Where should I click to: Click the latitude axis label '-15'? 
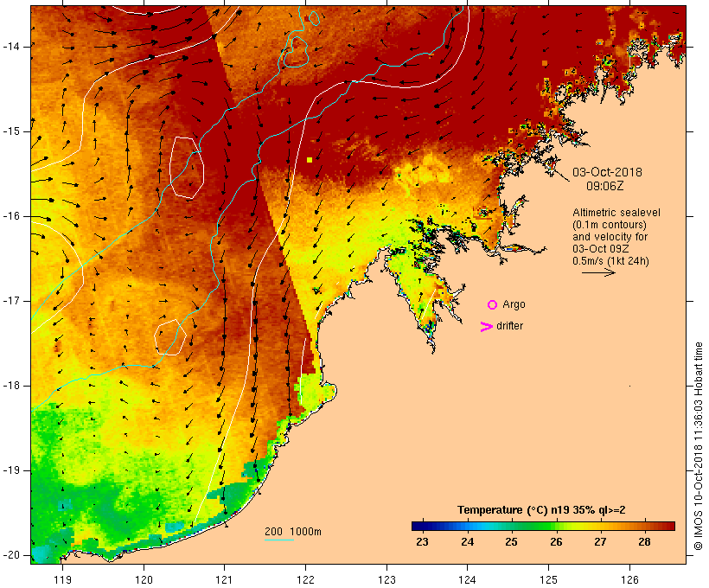(11, 131)
